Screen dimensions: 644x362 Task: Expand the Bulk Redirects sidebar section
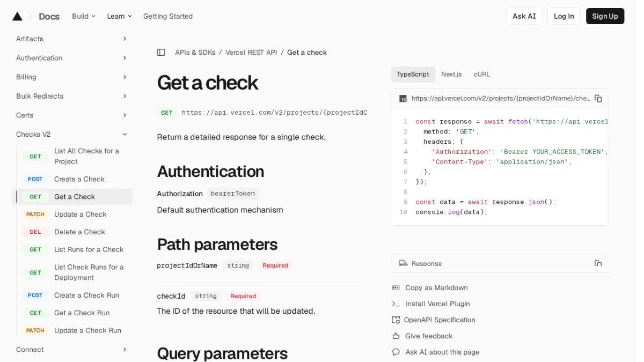(x=125, y=96)
